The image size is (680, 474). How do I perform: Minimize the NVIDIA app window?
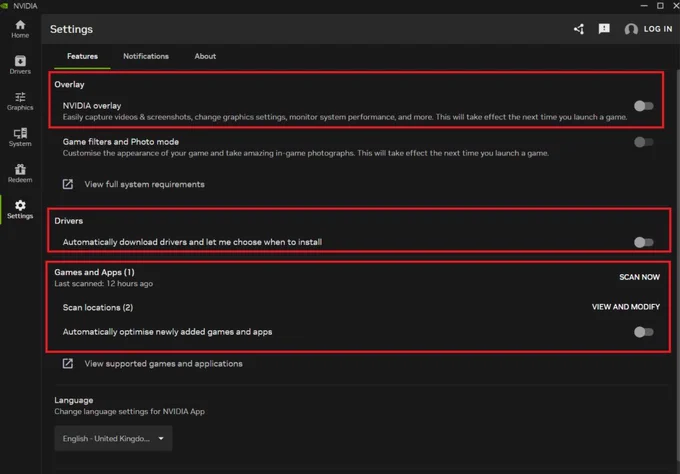644,6
